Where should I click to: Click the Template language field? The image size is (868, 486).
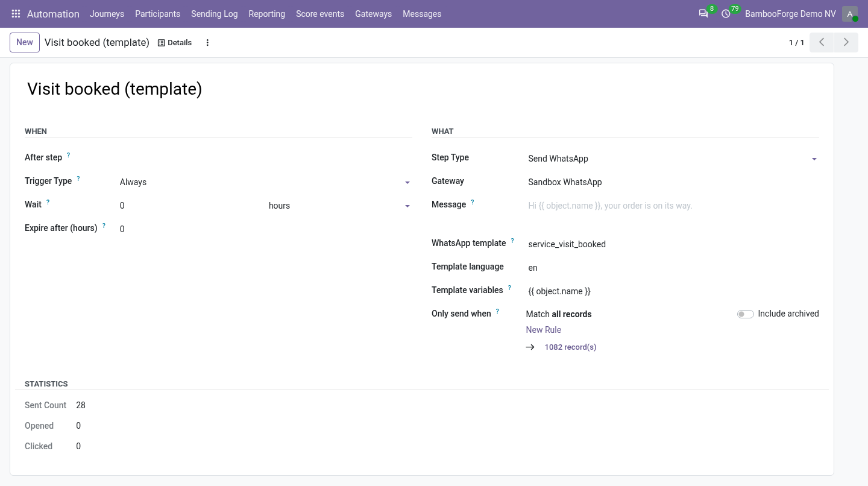pos(673,268)
